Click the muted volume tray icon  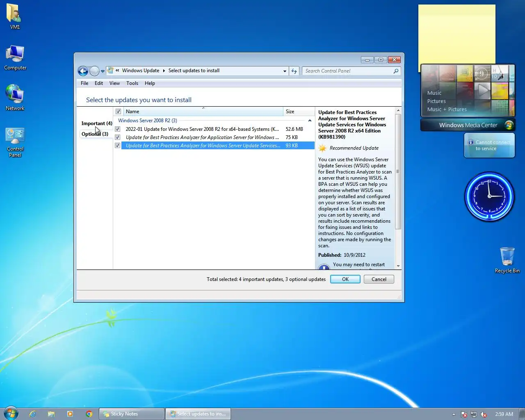484,414
